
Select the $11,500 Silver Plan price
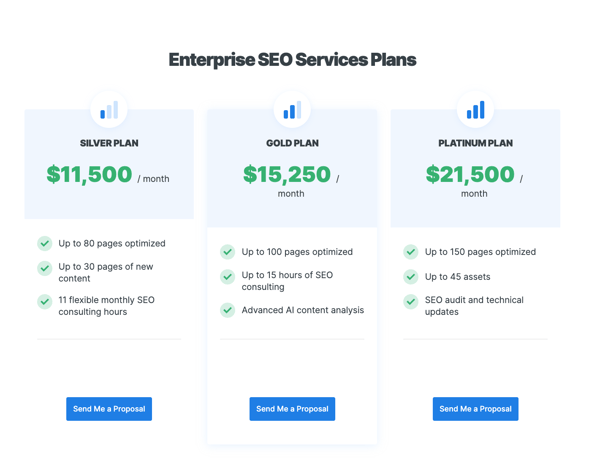coord(90,175)
